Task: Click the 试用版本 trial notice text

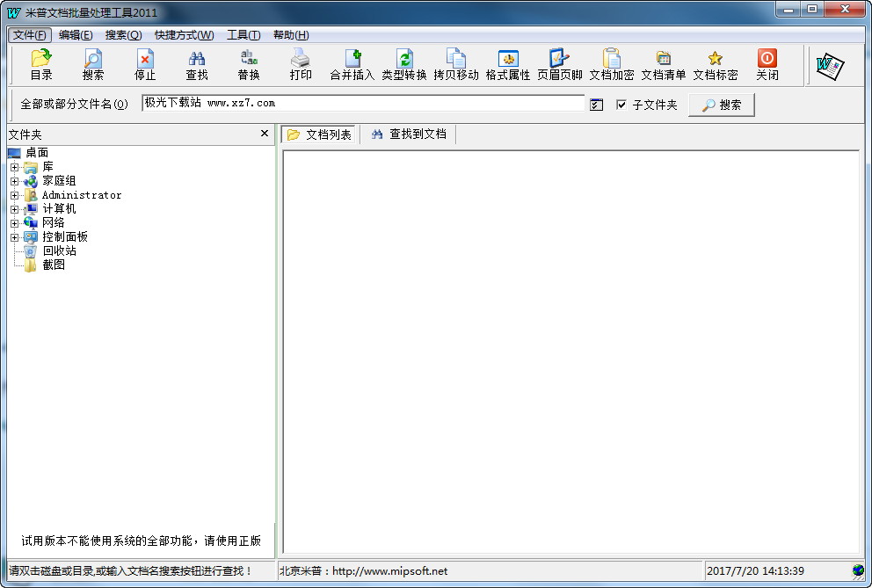Action: coord(141,541)
